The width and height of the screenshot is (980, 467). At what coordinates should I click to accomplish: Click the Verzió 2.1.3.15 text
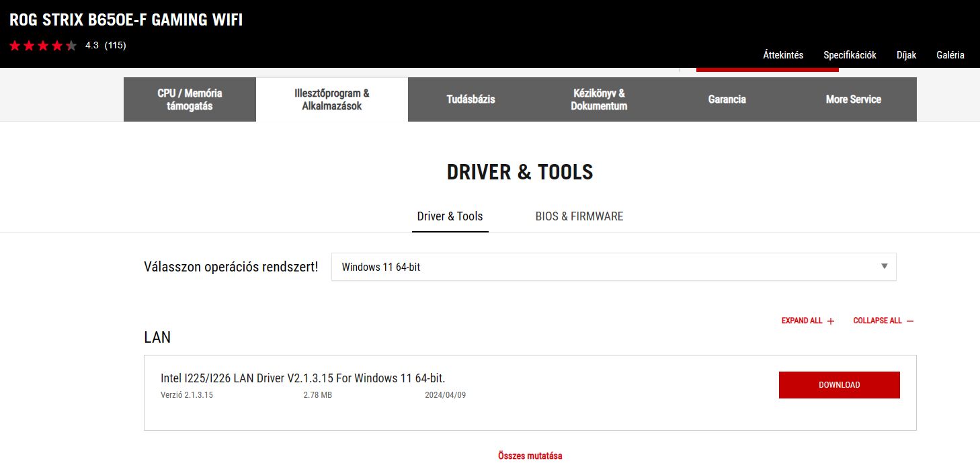[187, 395]
